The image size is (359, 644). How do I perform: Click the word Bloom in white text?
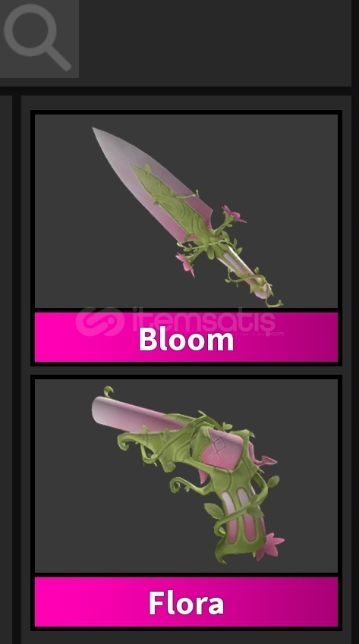pyautogui.click(x=186, y=339)
